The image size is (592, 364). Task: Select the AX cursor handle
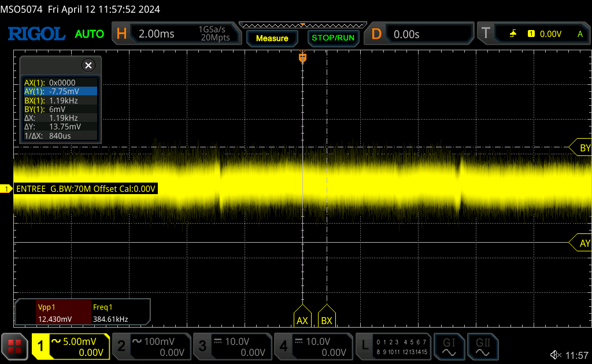[x=302, y=316]
